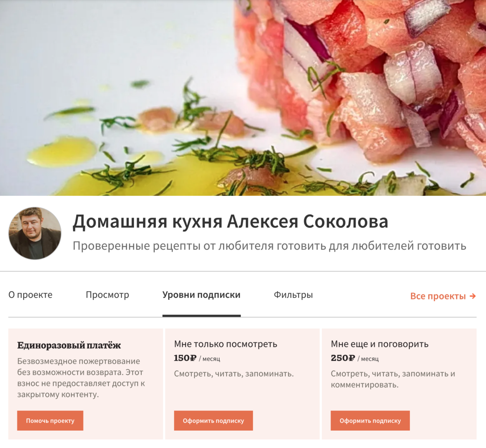486x448 pixels.
Task: Click the Смотреть, читать, запоминать и комментировать description
Action: tap(393, 379)
